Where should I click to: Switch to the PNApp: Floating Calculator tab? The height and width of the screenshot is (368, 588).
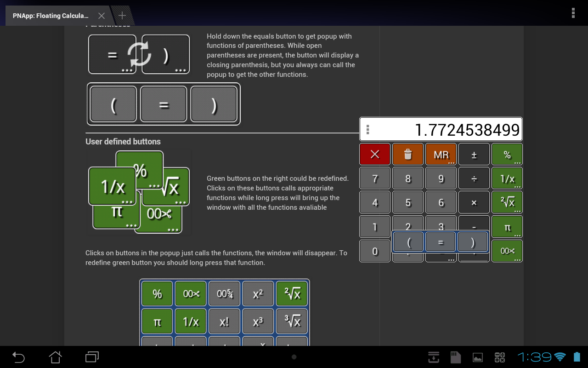pos(51,15)
